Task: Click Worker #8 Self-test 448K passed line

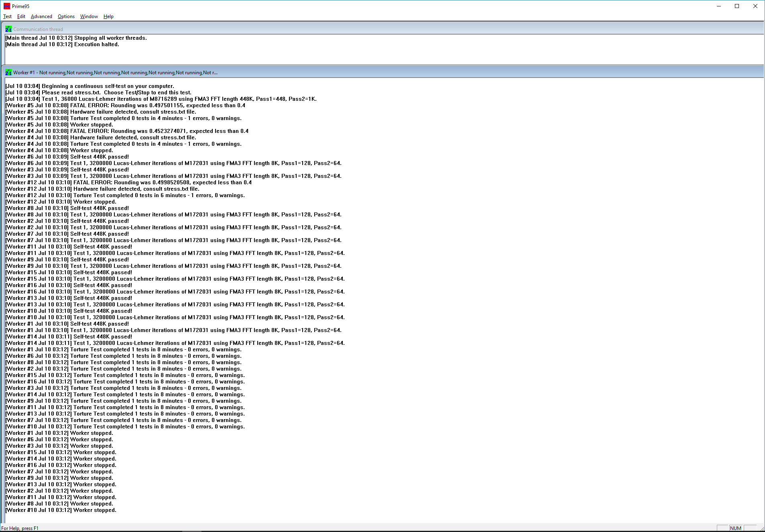Action: coord(67,208)
